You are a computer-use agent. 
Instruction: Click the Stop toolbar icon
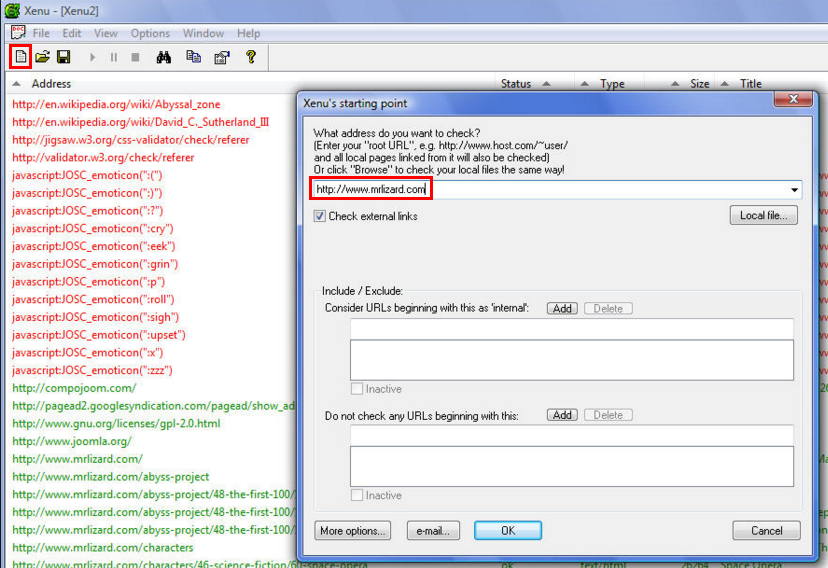click(x=135, y=57)
